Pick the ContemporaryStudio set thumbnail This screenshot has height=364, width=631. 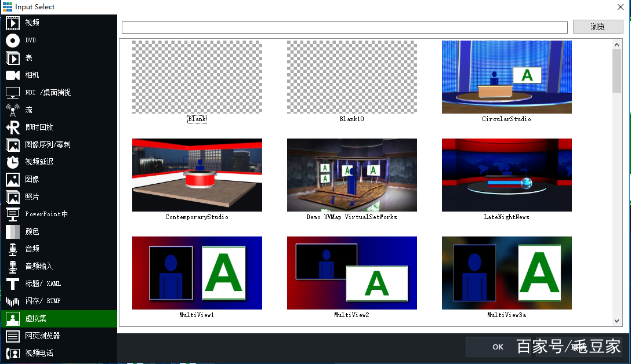point(197,175)
